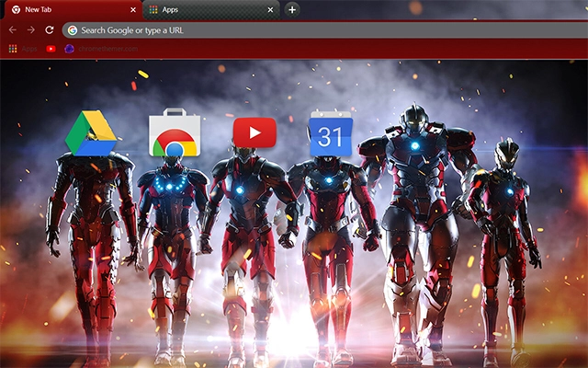Screen dimensions: 588x368
Task: Switch to the New Tab tab
Action: 73,10
